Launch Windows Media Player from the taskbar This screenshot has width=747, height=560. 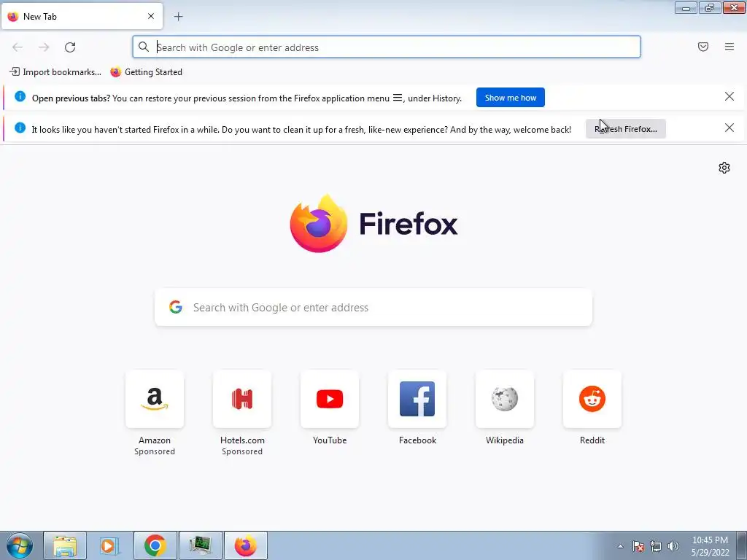[109, 545]
